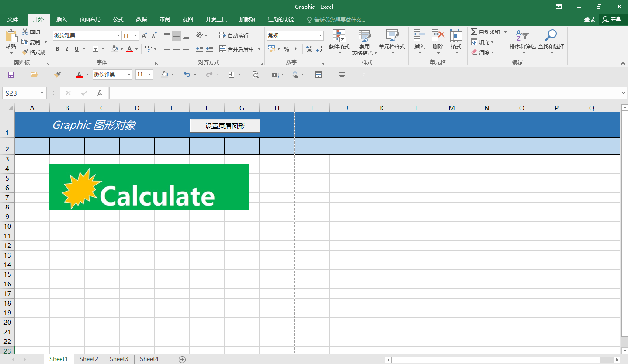Open ribbon font name dropdown
The image size is (628, 364).
click(x=118, y=35)
